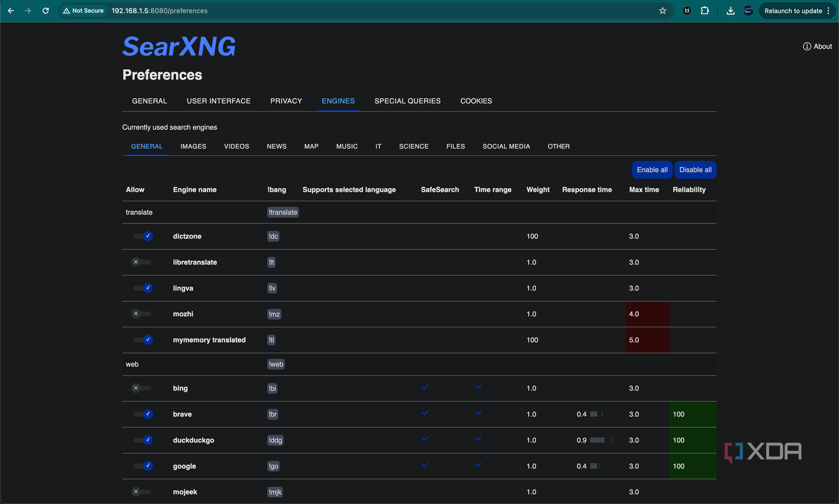Screen dimensions: 839x504
Task: Disable the lingva engine toggle
Action: pyautogui.click(x=142, y=288)
